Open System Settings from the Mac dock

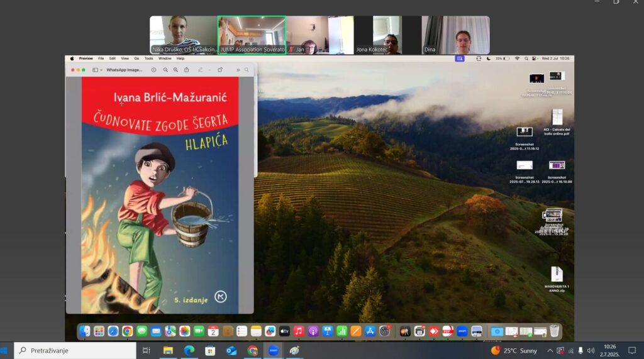click(x=384, y=331)
